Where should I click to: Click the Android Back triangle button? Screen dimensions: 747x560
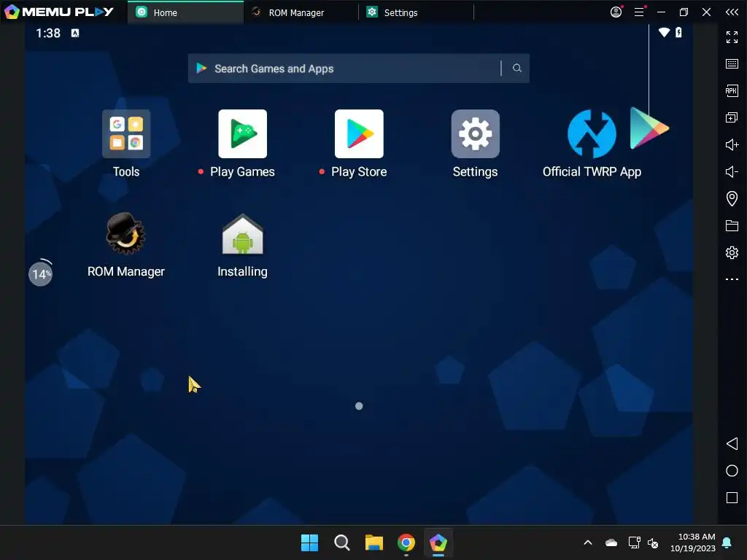tap(732, 444)
